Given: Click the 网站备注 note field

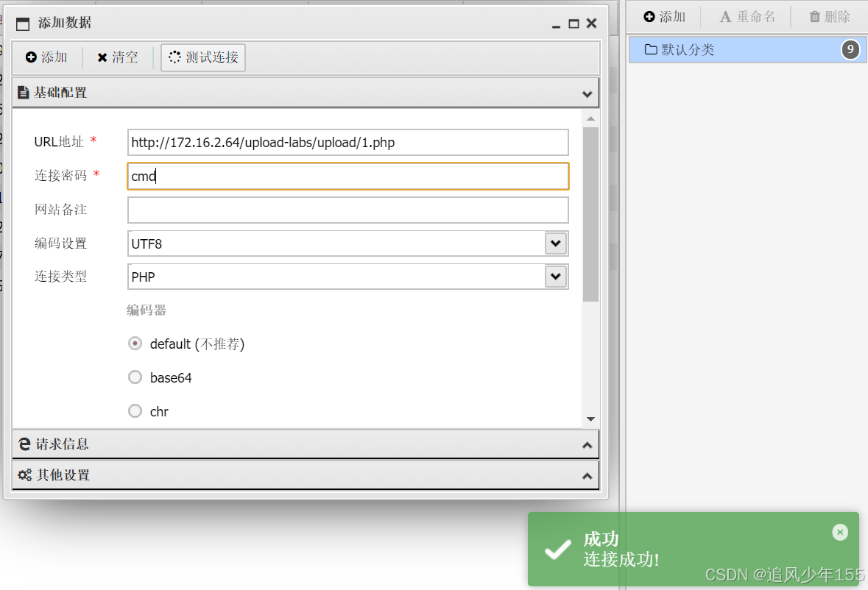Looking at the screenshot, I should click(347, 210).
